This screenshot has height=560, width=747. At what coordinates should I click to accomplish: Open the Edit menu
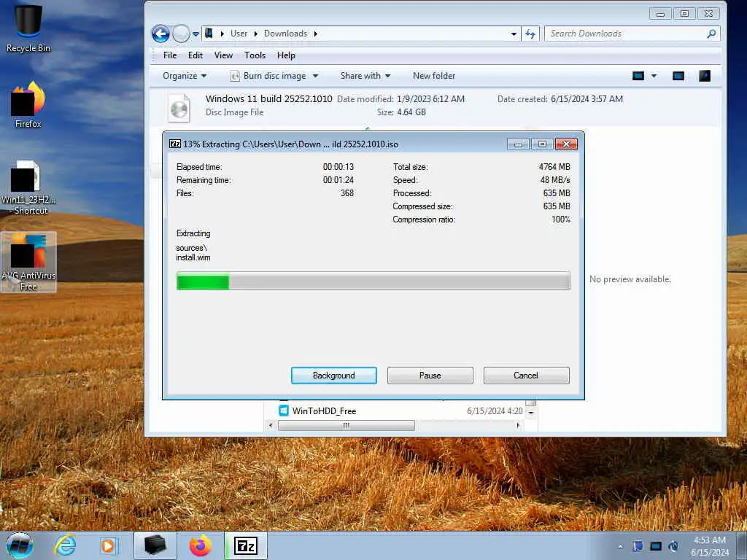(196, 55)
